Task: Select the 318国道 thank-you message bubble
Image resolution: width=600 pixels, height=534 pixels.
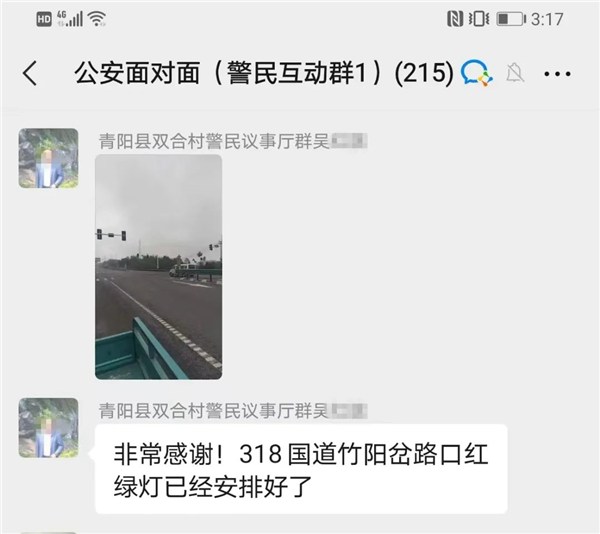Action: tap(301, 469)
